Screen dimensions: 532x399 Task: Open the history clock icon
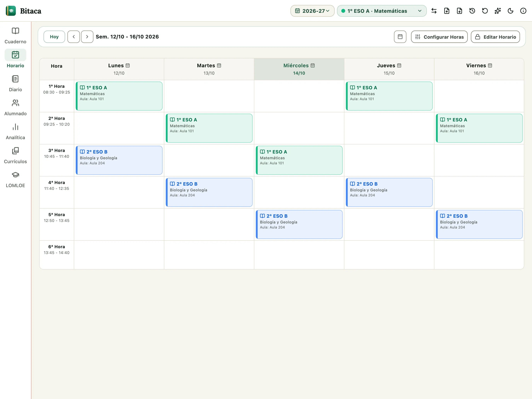[x=472, y=11]
